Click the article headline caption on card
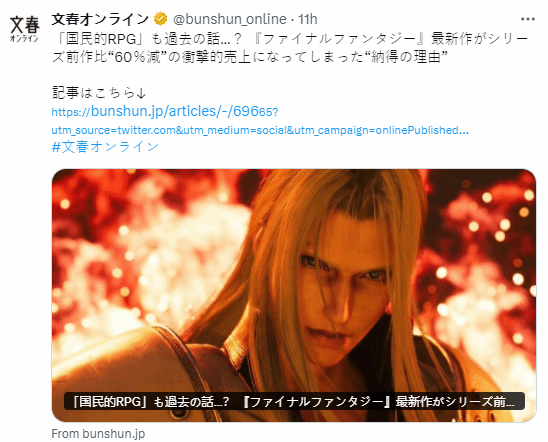This screenshot has width=548, height=442. click(294, 401)
